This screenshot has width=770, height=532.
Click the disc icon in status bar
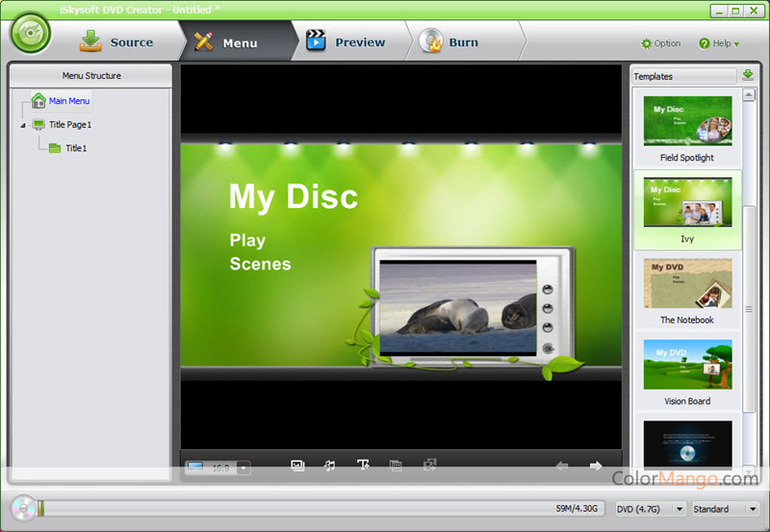pyautogui.click(x=23, y=508)
